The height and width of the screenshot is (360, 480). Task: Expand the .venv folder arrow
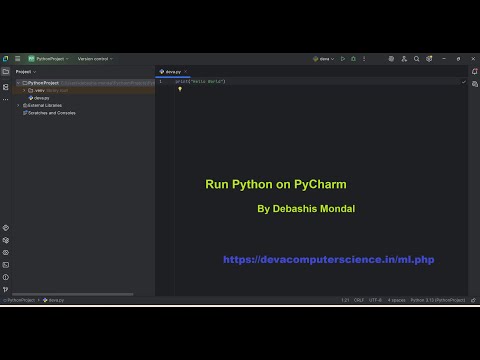tap(24, 90)
